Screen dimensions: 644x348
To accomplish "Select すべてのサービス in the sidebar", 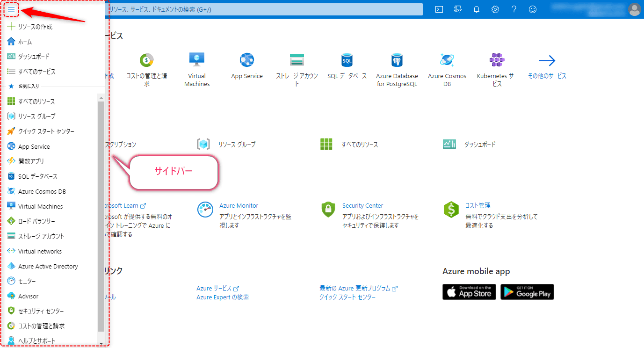I will click(x=36, y=72).
